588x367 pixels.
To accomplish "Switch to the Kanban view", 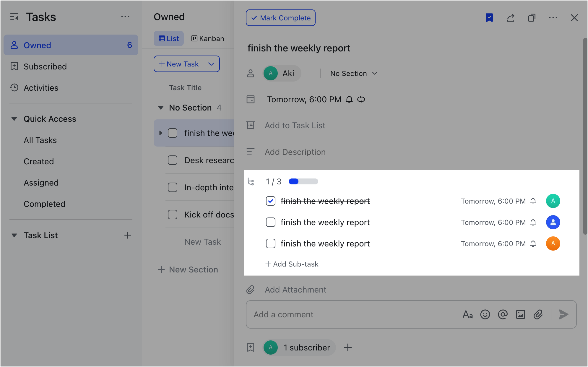I will click(208, 38).
